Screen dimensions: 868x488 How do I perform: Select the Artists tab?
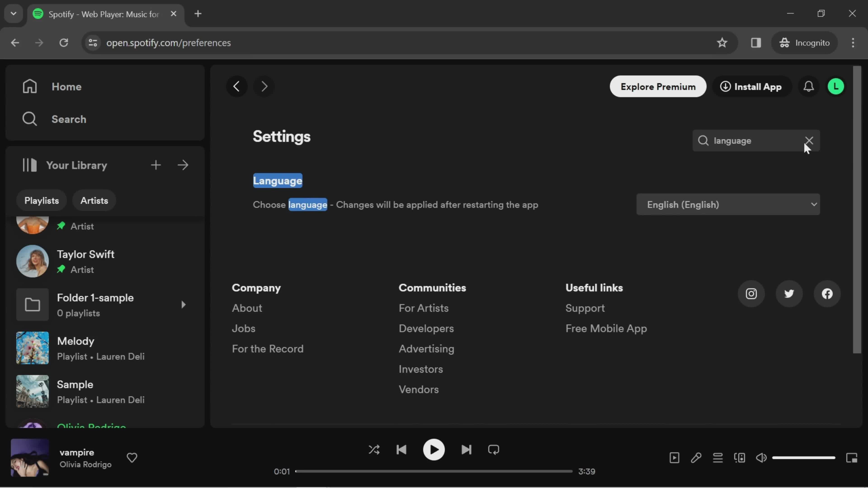click(94, 200)
